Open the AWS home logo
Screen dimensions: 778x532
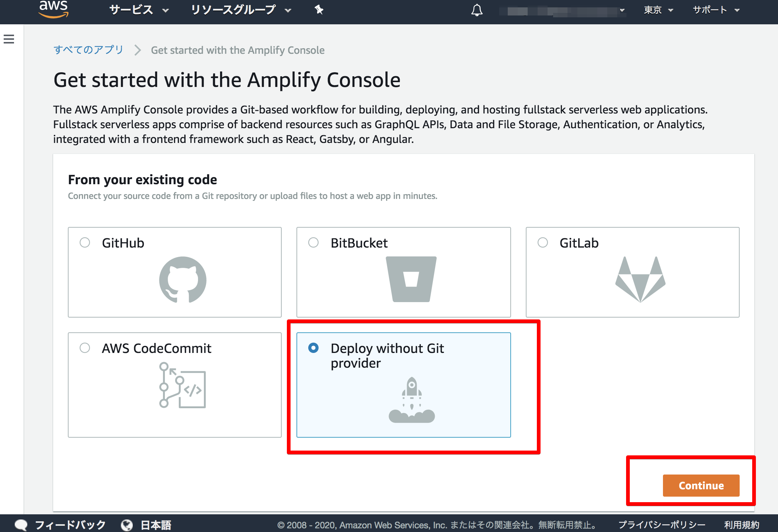(x=54, y=9)
